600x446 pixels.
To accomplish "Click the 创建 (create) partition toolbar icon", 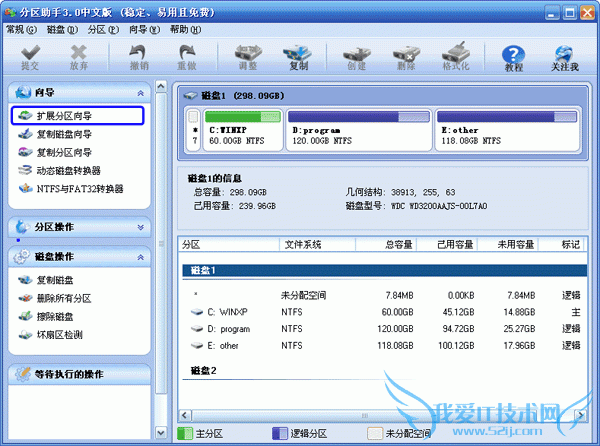I will [x=357, y=57].
